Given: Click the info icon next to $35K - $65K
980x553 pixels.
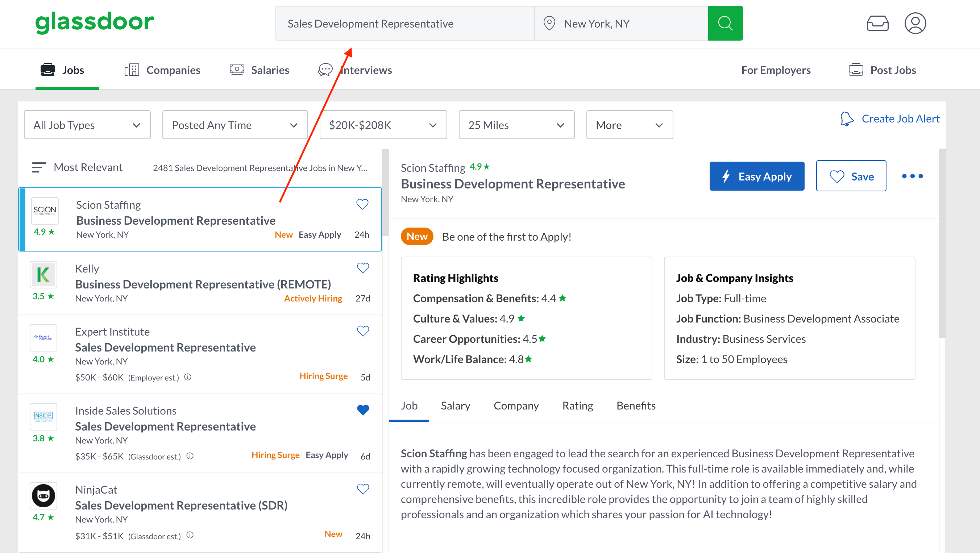Looking at the screenshot, I should coord(190,456).
